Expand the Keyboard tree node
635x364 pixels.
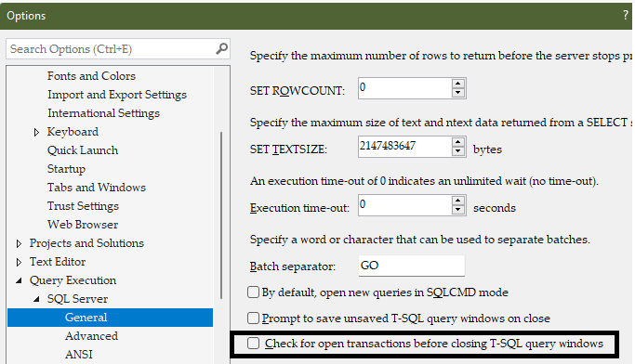pyautogui.click(x=36, y=132)
